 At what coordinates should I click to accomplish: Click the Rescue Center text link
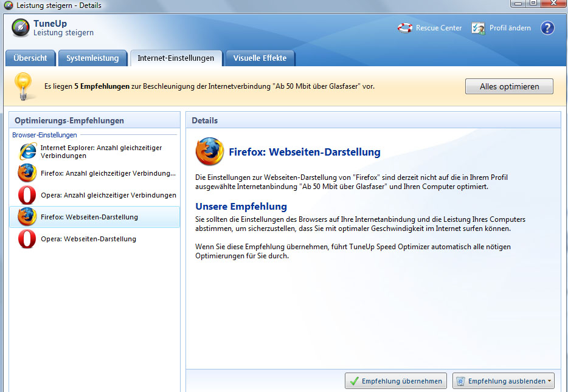tap(438, 28)
